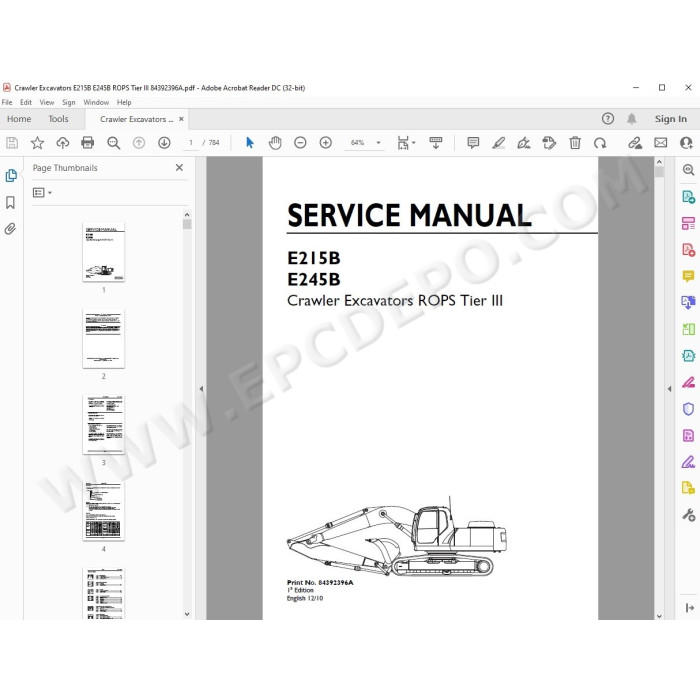Click the page number input field
The height and width of the screenshot is (700, 700).
(191, 143)
